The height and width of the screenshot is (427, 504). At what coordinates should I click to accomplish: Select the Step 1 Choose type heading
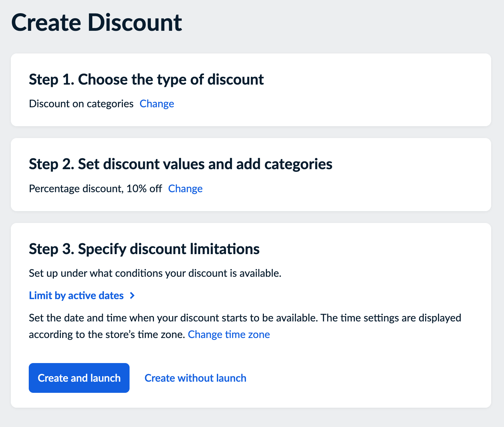point(146,80)
